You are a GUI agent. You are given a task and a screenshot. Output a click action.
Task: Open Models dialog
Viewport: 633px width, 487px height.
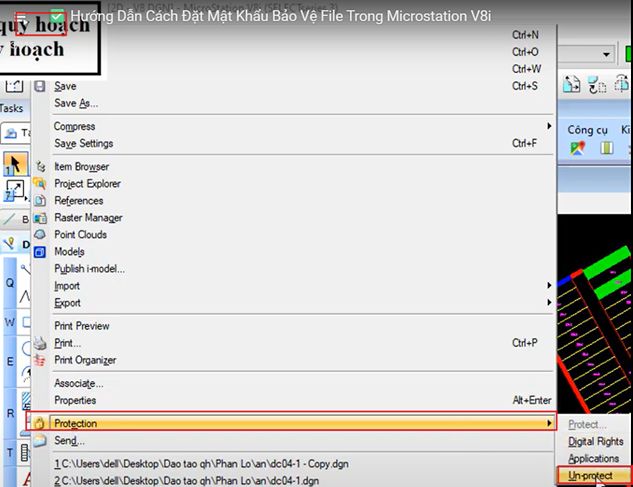coord(69,252)
